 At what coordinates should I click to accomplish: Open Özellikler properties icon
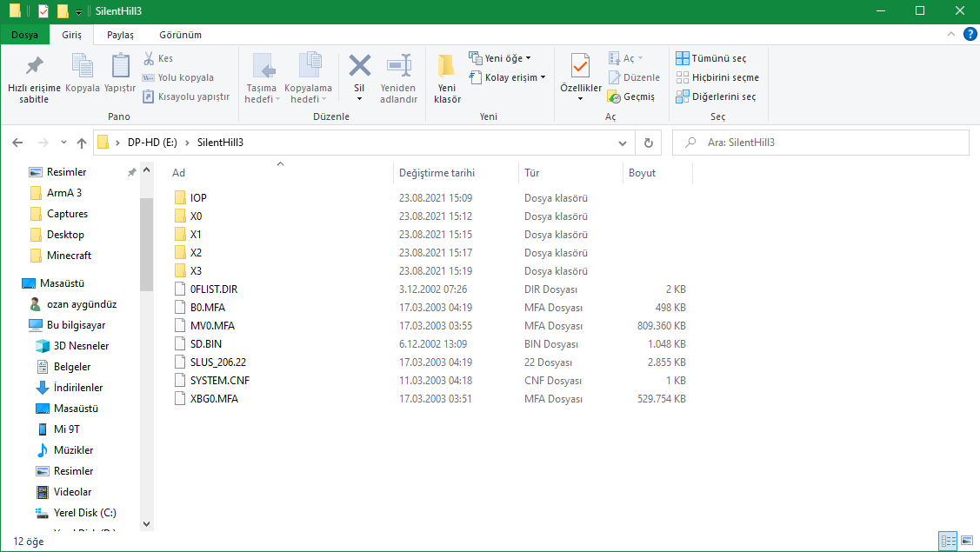tap(581, 68)
